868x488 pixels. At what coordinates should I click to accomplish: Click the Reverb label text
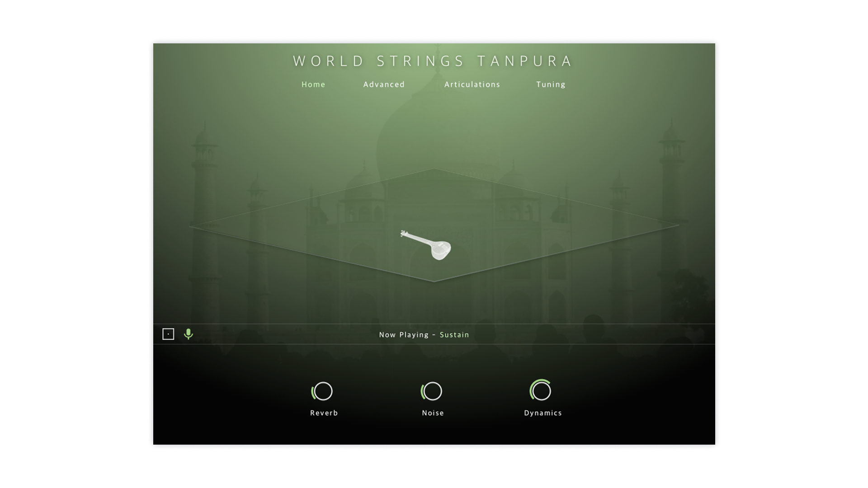click(324, 413)
